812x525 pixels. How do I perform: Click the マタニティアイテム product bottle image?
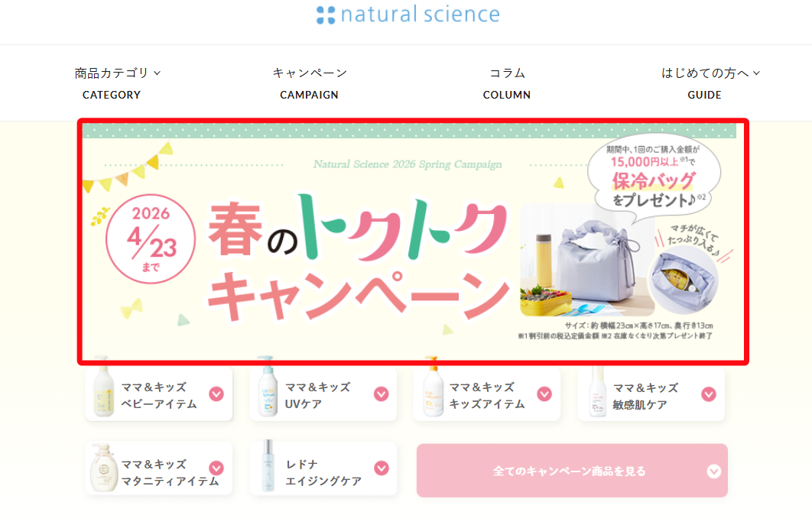point(102,468)
